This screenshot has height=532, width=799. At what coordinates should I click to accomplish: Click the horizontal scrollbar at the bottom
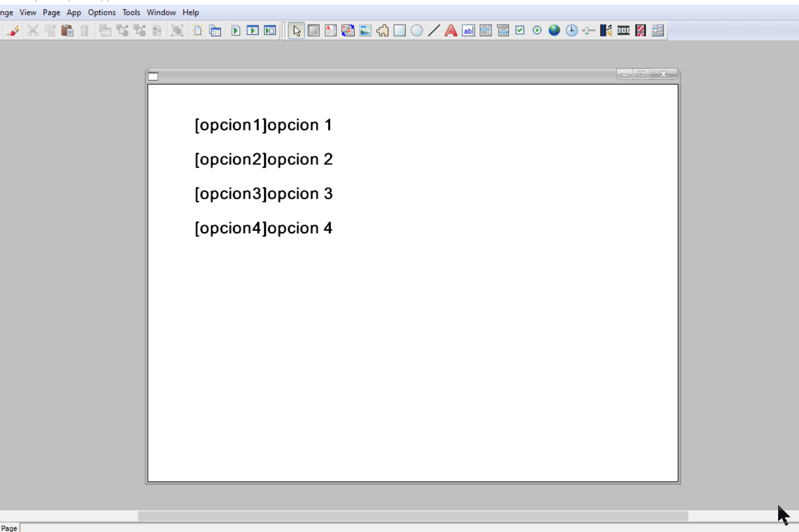(x=413, y=516)
